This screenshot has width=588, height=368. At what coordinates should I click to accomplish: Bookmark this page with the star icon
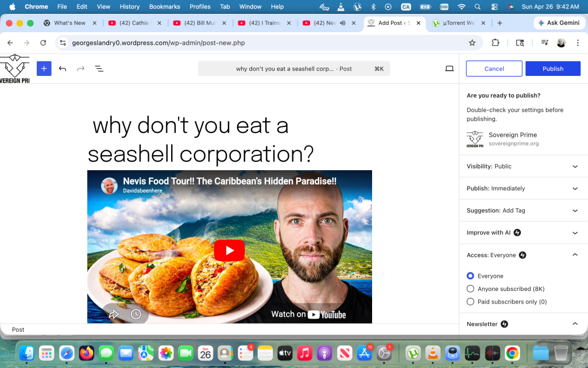click(472, 43)
